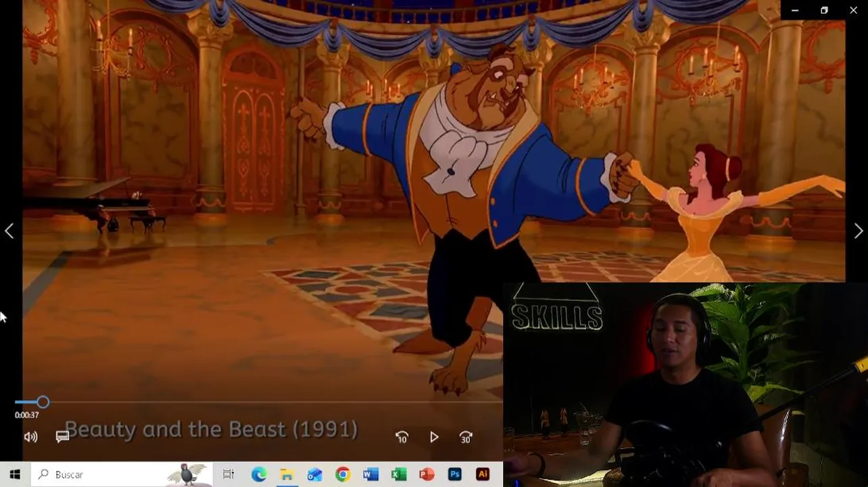Launch Microsoft Edge from the taskbar

(x=259, y=475)
